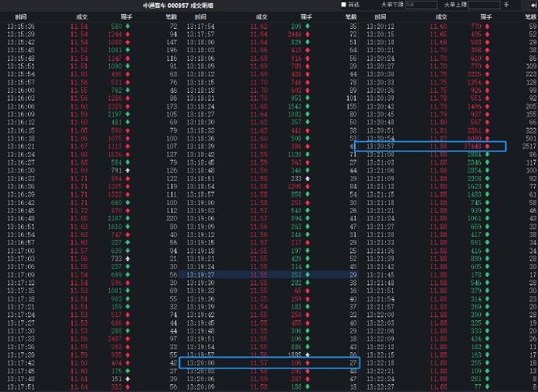Click the 成交 header in the middle column group
538x392 pixels.
(261, 17)
